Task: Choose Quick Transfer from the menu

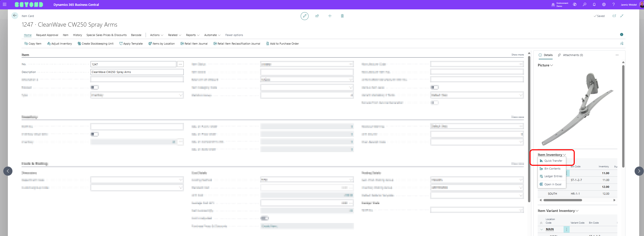Action: pos(553,161)
